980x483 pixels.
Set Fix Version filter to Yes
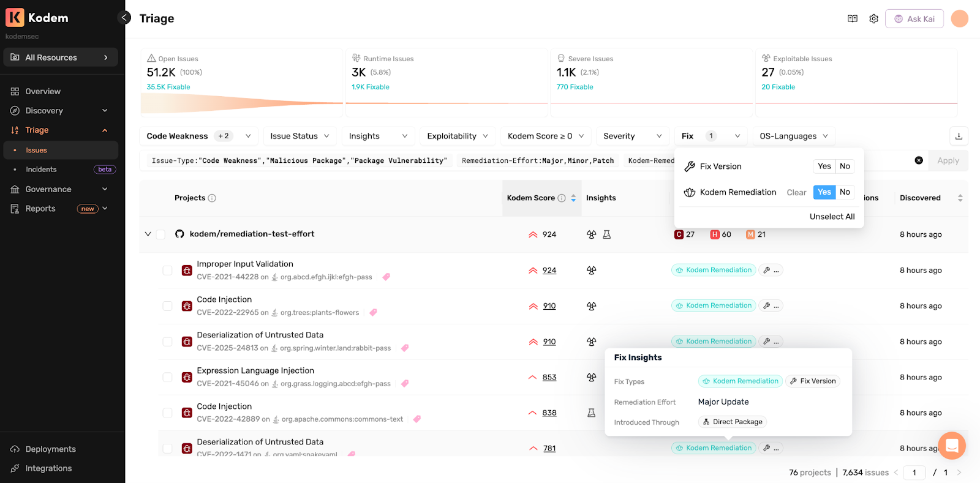pyautogui.click(x=824, y=167)
